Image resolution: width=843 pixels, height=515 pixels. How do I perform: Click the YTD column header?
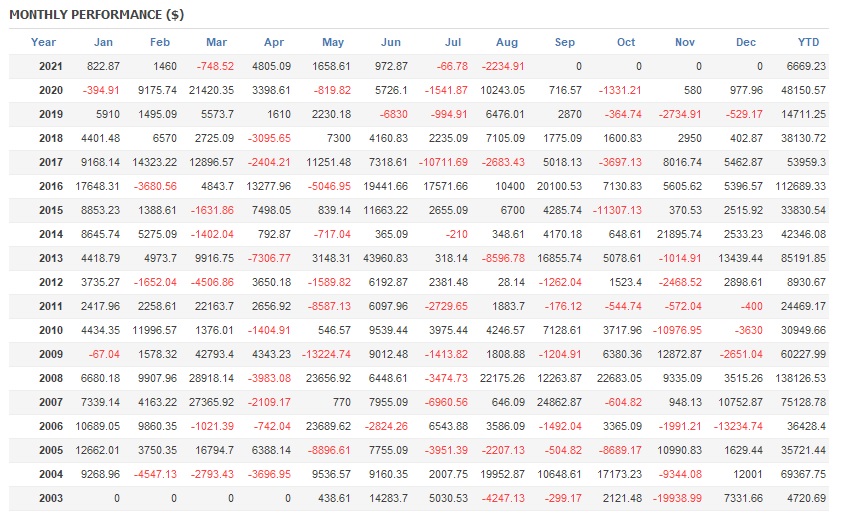809,42
